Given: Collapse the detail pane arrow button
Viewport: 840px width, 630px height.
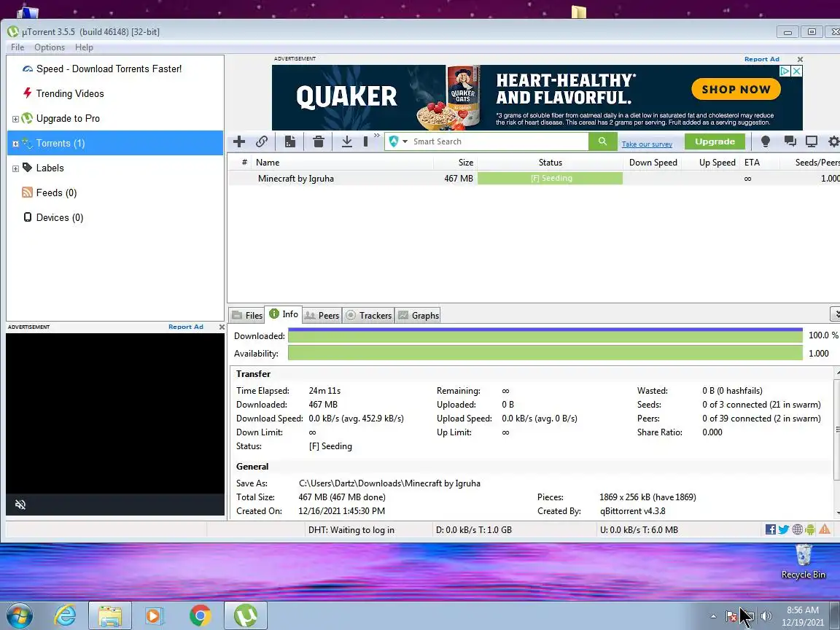Looking at the screenshot, I should [836, 314].
